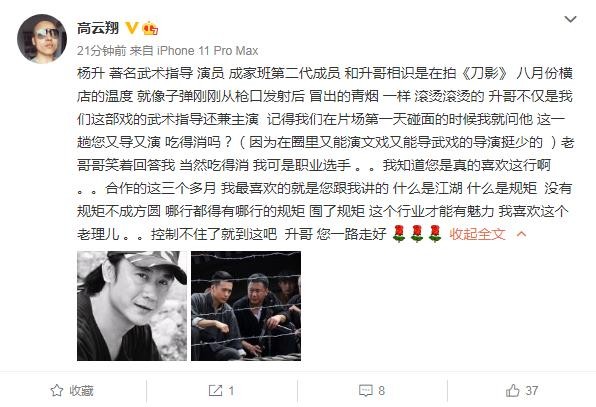Open comments via speech bubble icon
596x407 pixels.
[366, 391]
